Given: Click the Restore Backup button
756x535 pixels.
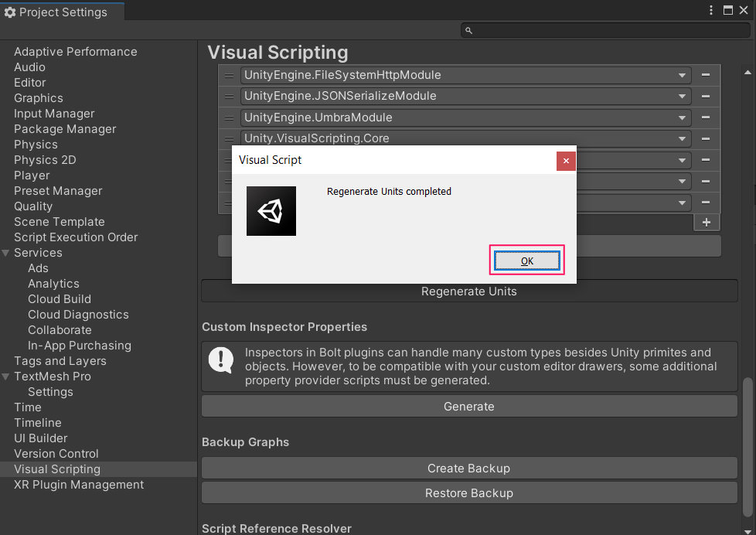Looking at the screenshot, I should point(469,493).
